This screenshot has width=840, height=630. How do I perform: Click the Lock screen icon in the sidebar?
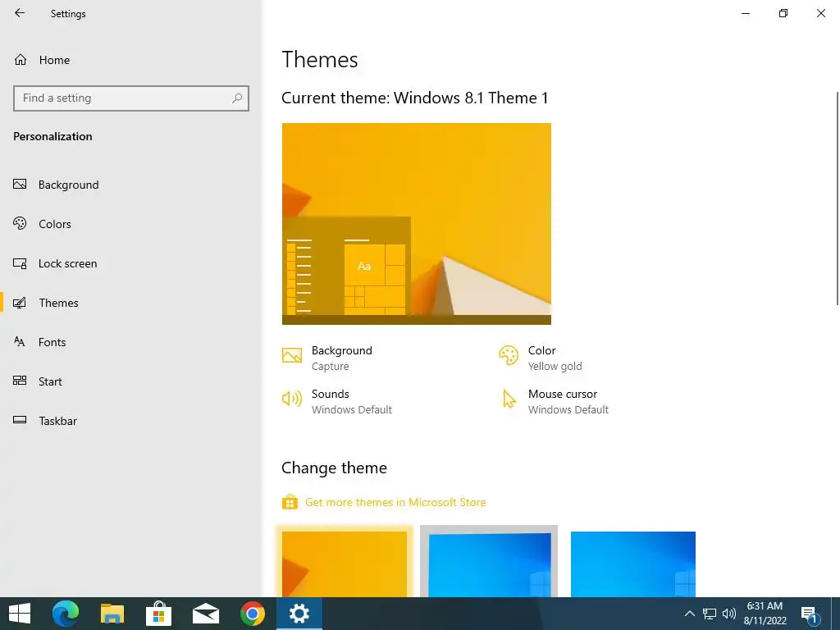[20, 263]
